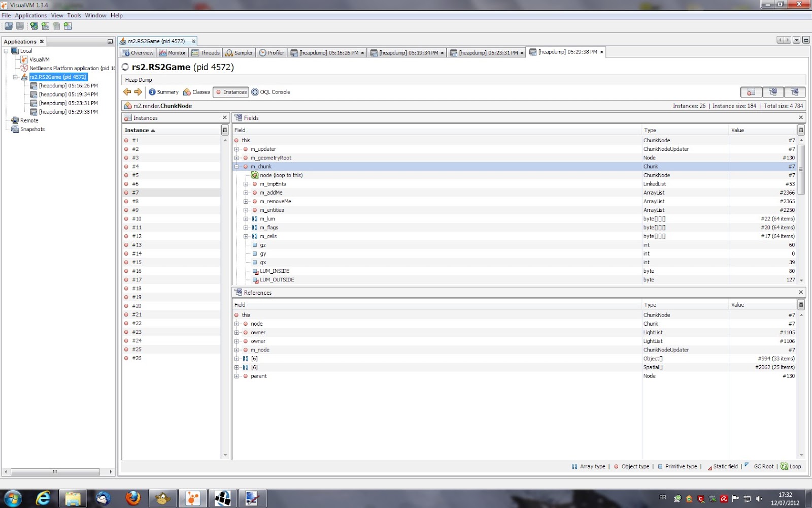Switch to the Sampler tab
The image size is (812, 508).
point(239,53)
